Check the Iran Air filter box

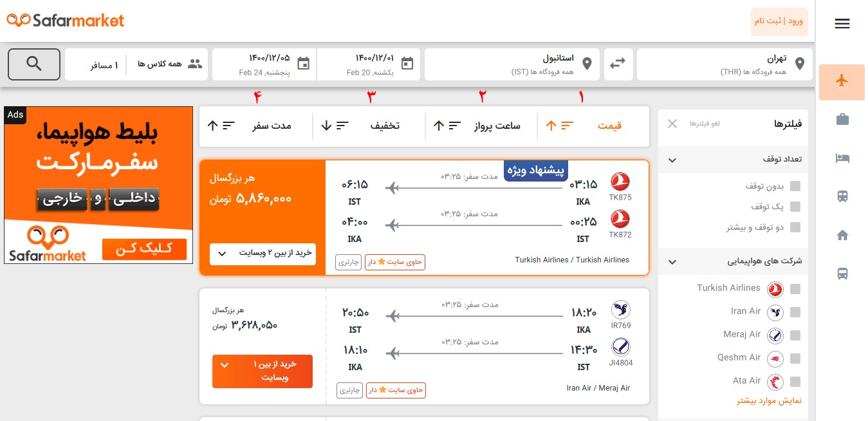click(795, 312)
